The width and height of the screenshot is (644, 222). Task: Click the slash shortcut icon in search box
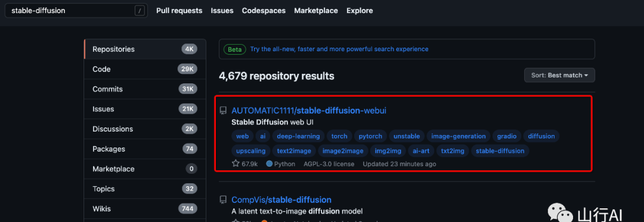coord(140,11)
